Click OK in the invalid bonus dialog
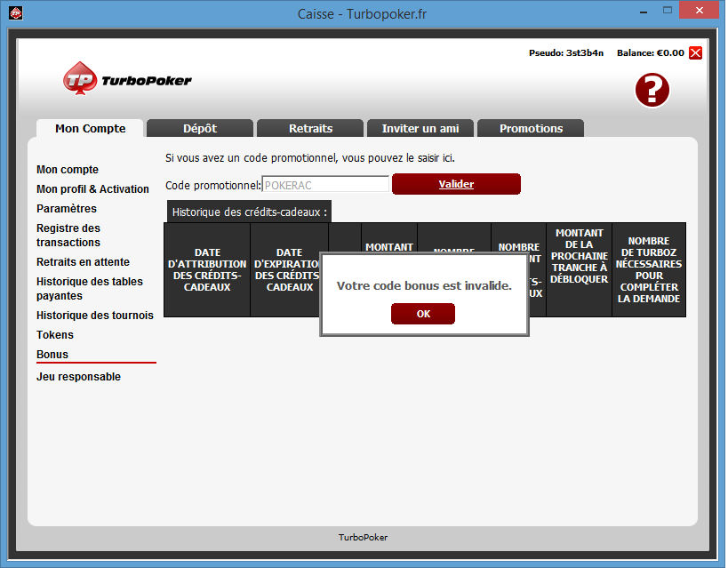The image size is (728, 568). coord(423,314)
